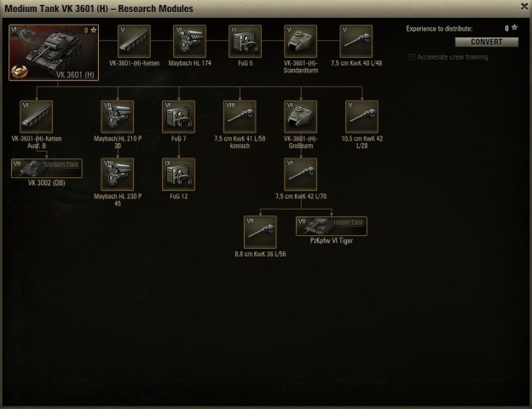Screen dimensions: 532x409
Task: Click the VK-3601-(H)-Ketten tracks module icon
Action: click(135, 41)
